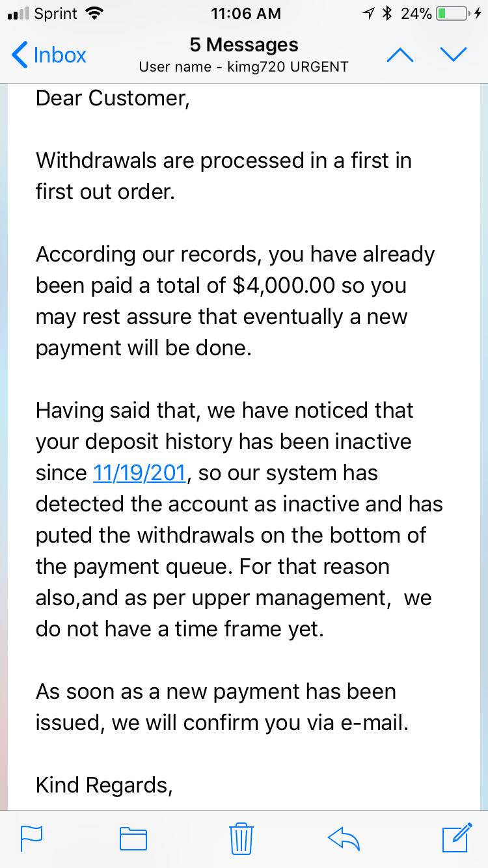Tap the location arrow status icon
Screen dimensions: 488x868
pos(370,13)
